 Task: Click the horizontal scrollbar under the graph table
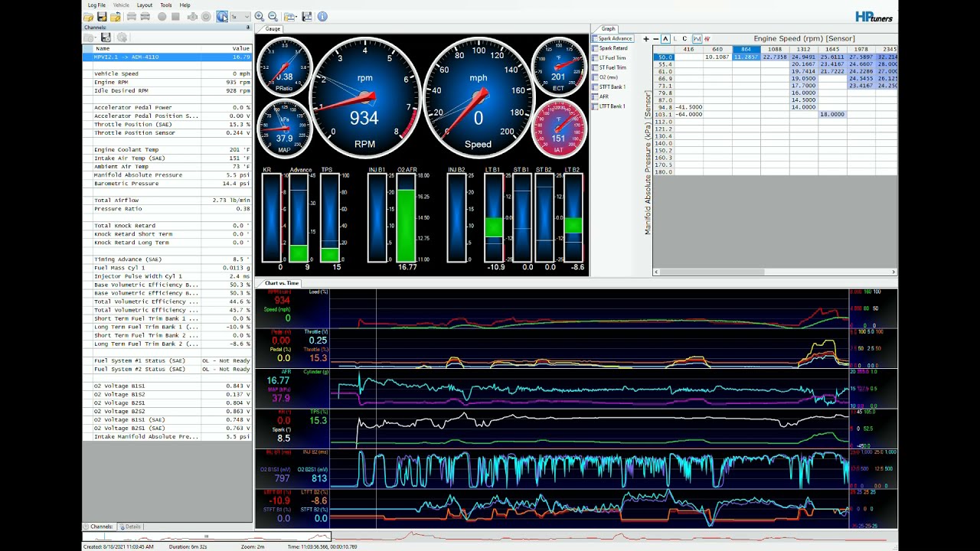pyautogui.click(x=774, y=272)
